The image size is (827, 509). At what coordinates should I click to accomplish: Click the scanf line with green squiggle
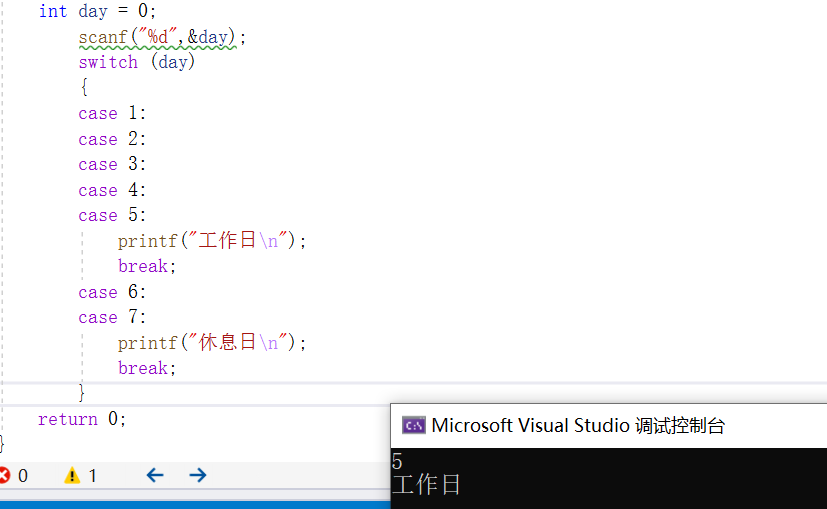(x=162, y=37)
